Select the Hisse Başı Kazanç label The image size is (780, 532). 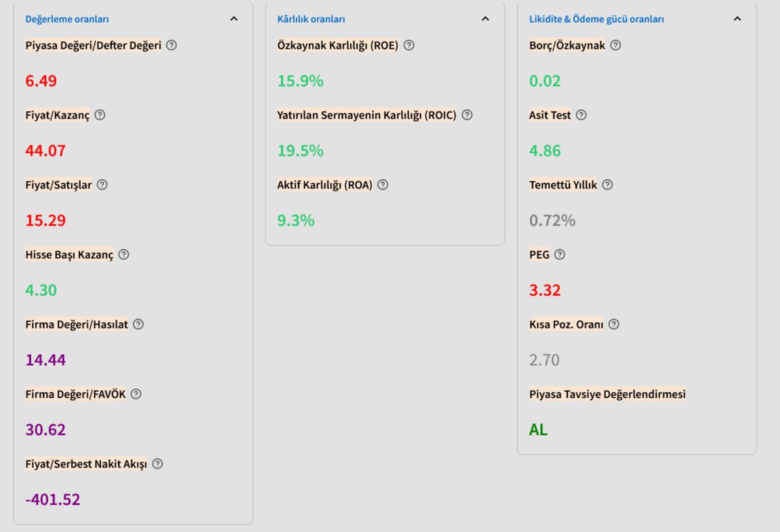click(x=70, y=255)
